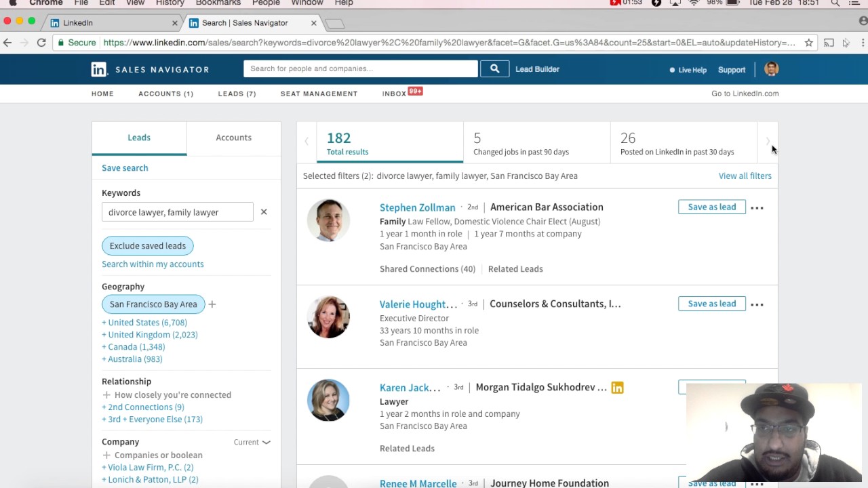868x488 pixels.
Task: Remove the San Francisco Bay Area filter pill
Action: click(x=153, y=304)
